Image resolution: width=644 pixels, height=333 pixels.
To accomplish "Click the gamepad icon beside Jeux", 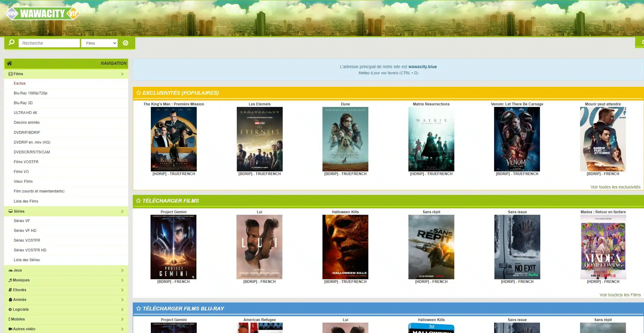I will click(11, 270).
